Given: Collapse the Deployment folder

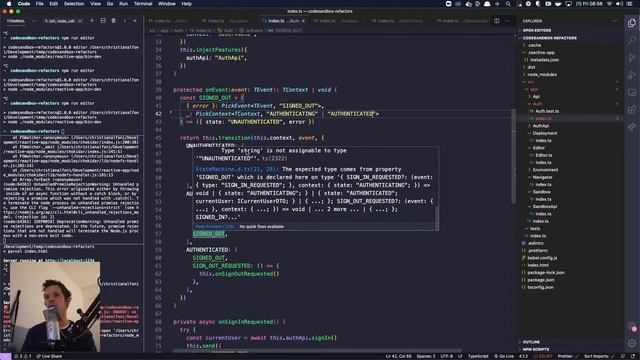Looking at the screenshot, I should tap(544, 133).
